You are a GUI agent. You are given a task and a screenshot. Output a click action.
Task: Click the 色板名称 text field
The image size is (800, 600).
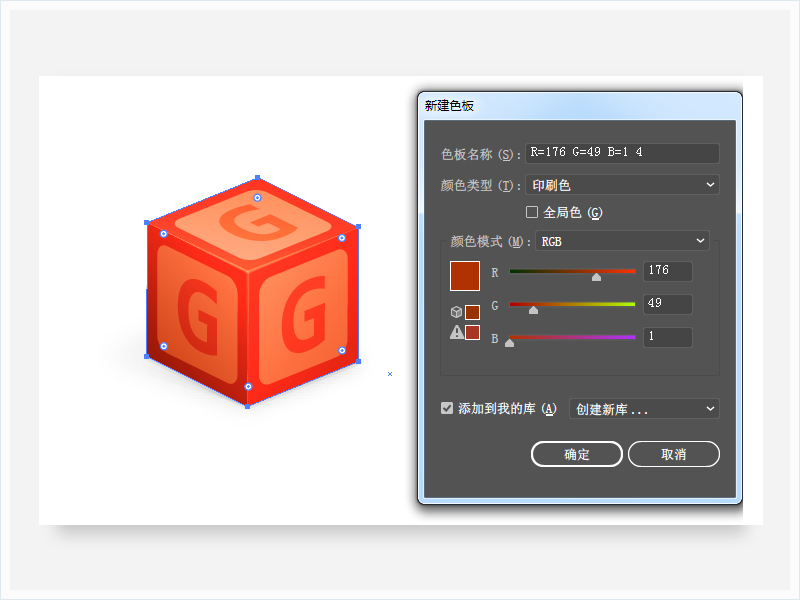pos(622,154)
